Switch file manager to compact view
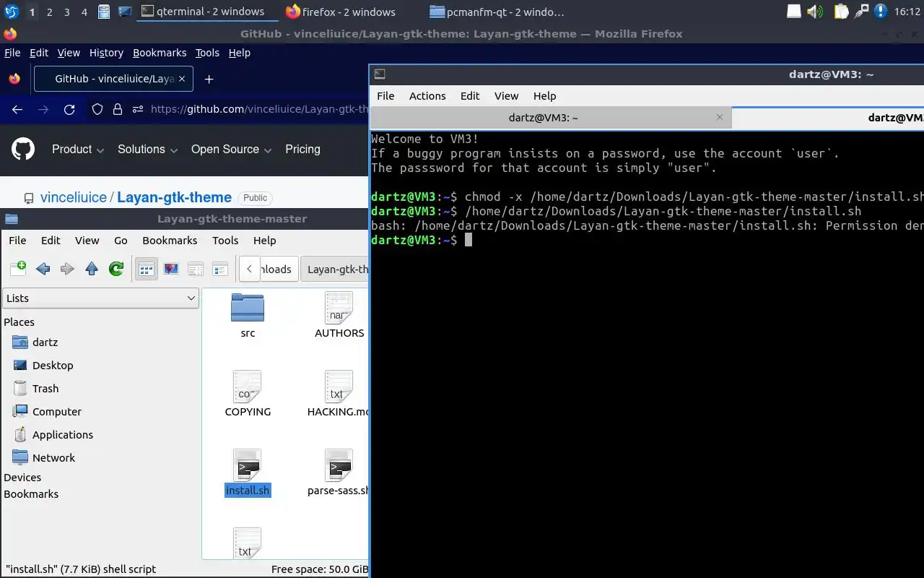Screen dimensions: 924x578 tap(196, 269)
